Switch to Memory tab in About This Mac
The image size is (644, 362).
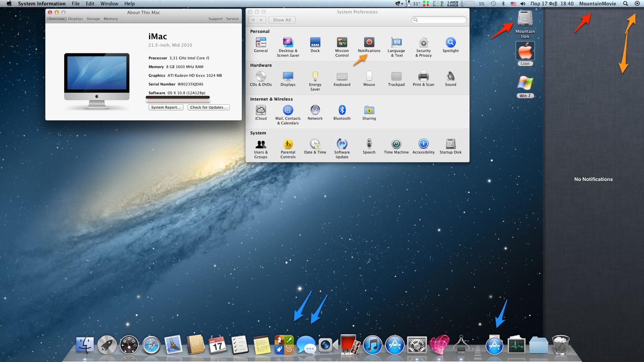[x=110, y=19]
